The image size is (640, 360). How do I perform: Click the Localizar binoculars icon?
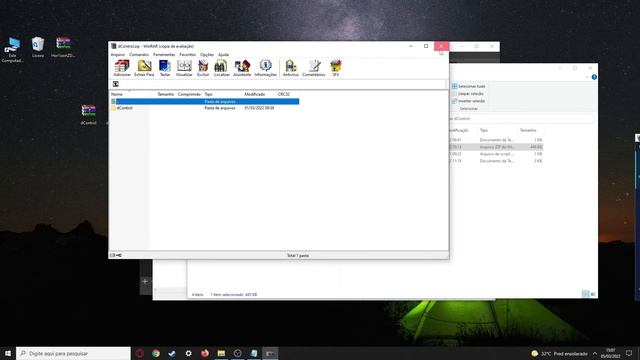221,68
